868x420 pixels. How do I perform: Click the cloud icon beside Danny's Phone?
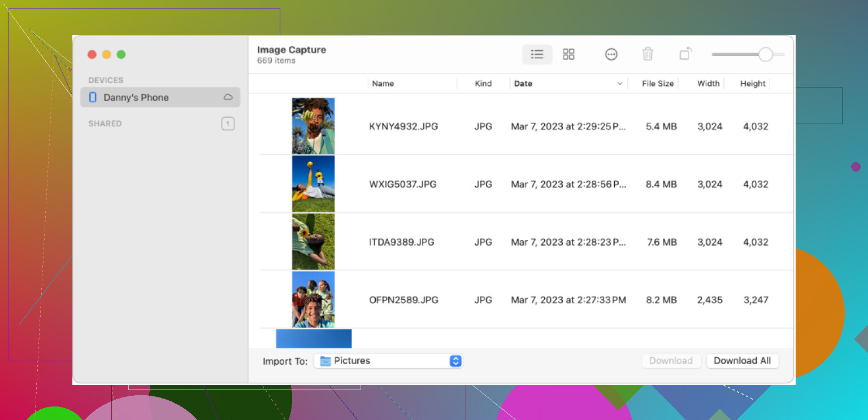pos(228,97)
